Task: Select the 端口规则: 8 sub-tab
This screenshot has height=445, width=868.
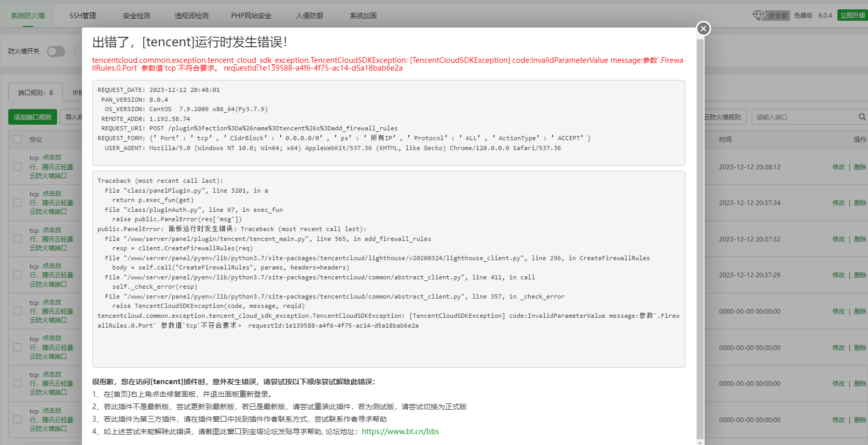Action: click(x=35, y=92)
